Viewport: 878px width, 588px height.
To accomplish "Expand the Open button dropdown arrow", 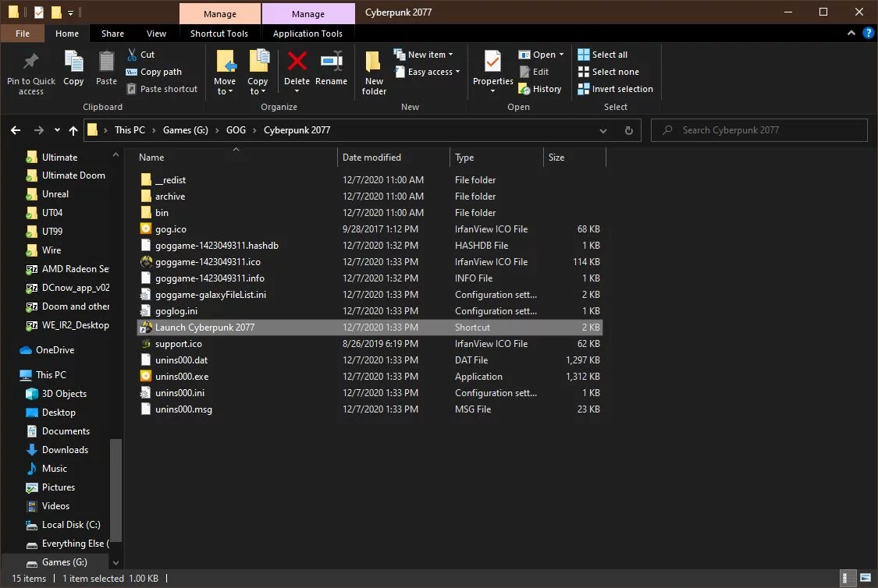I will click(x=561, y=55).
